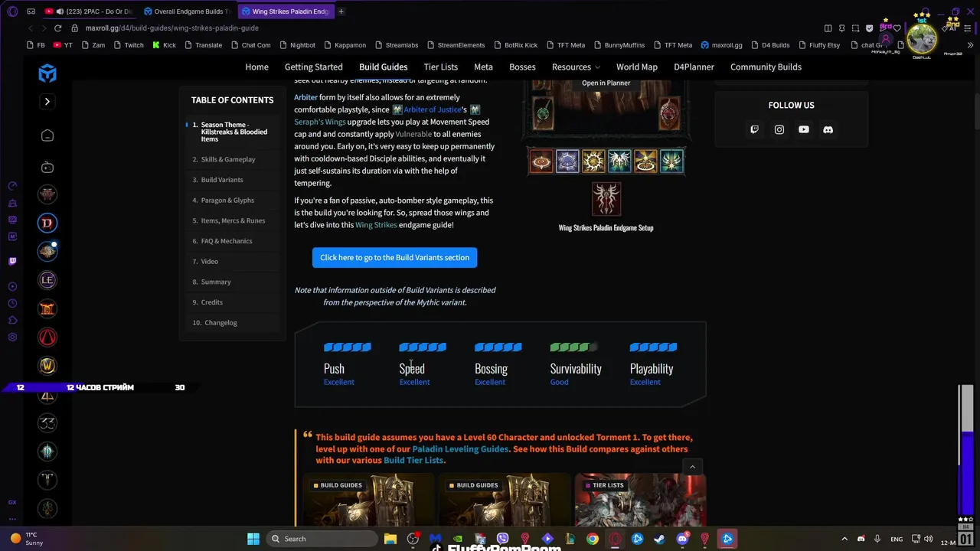The height and width of the screenshot is (551, 980).
Task: Go to Summary in contents
Action: click(216, 282)
